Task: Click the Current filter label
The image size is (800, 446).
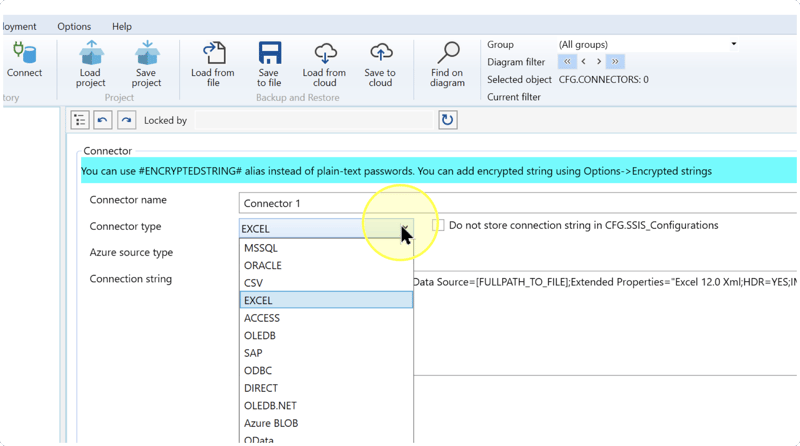Action: [513, 97]
